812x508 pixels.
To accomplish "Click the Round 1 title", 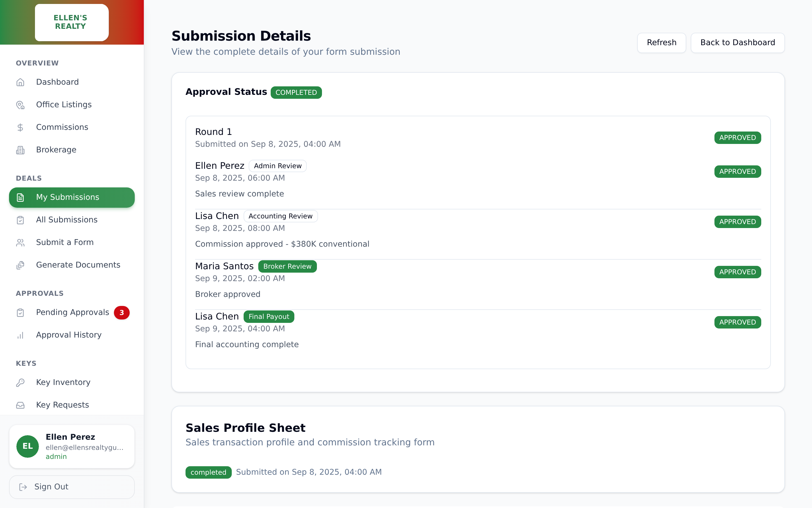I will (213, 132).
